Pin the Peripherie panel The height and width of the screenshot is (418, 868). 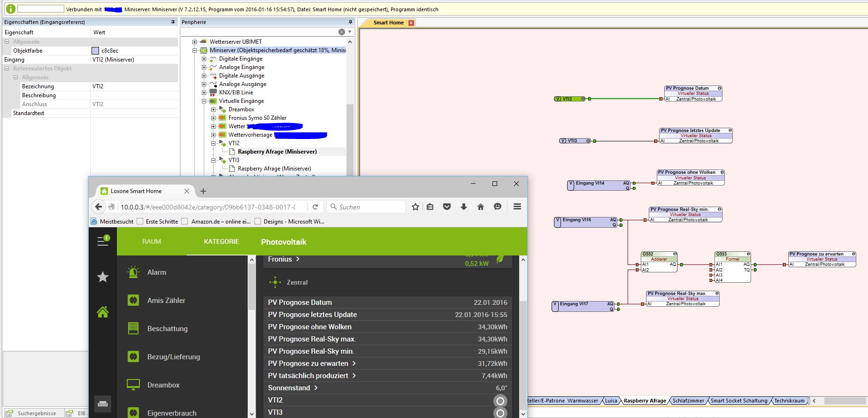pyautogui.click(x=350, y=22)
